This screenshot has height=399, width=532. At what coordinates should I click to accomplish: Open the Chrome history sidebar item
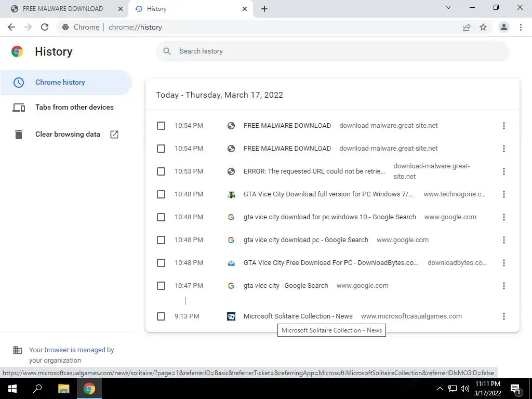66,83
